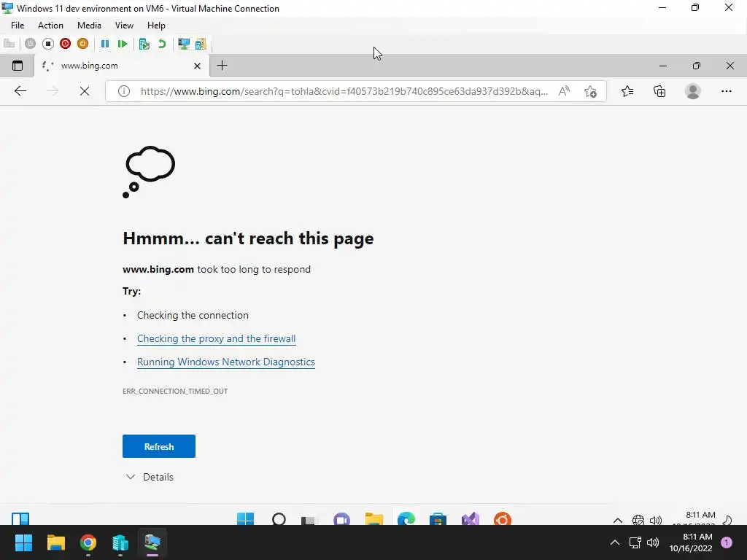Open the File menu

[x=18, y=26]
